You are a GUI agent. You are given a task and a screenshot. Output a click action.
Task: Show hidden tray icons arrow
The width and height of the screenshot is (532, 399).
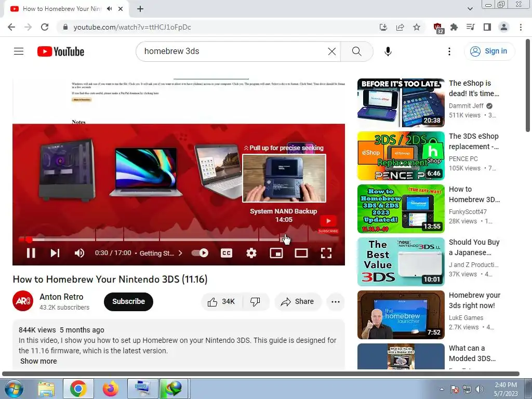(442, 389)
